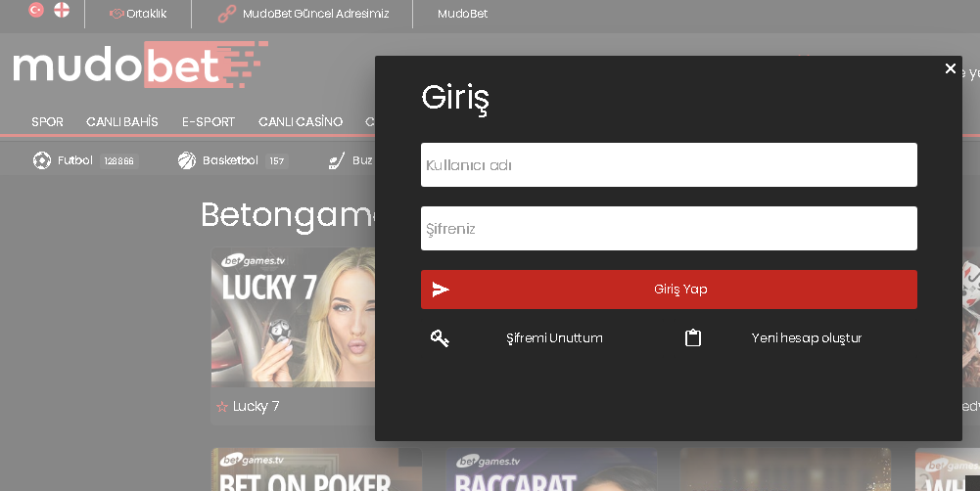
Task: Select the Turkish flag language icon
Action: click(36, 10)
